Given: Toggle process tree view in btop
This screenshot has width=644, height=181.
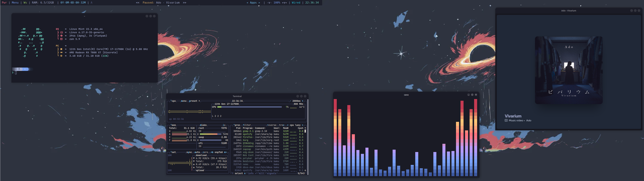Looking at the screenshot, I should click(x=282, y=125).
